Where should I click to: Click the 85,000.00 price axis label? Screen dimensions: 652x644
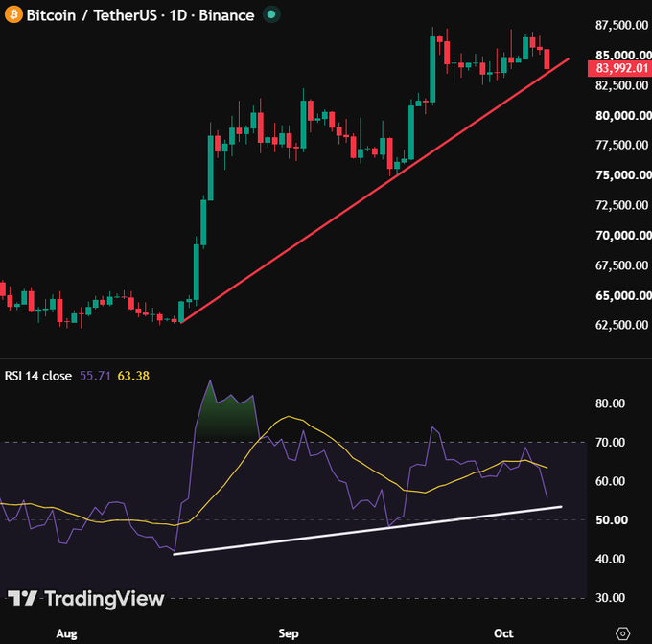coord(623,55)
